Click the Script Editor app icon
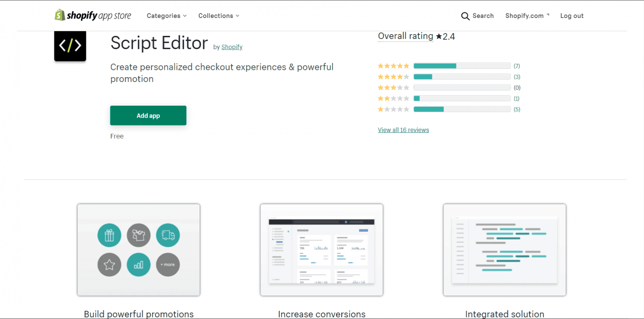Viewport: 644px width, 319px height. [70, 46]
